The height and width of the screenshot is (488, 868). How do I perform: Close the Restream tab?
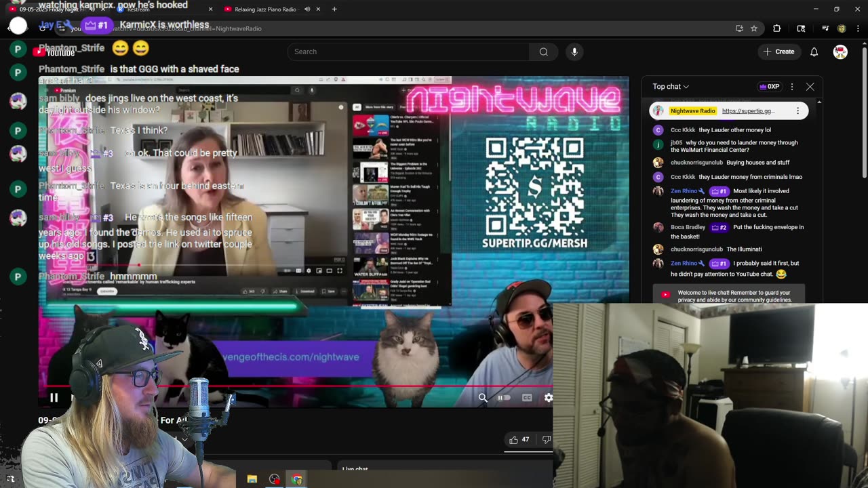pyautogui.click(x=210, y=9)
